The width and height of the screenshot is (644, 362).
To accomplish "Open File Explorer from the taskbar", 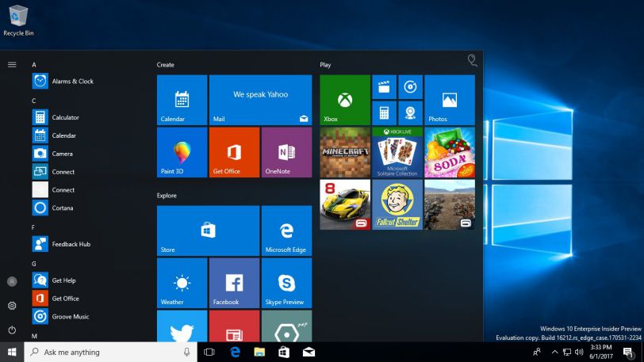I will (259, 352).
